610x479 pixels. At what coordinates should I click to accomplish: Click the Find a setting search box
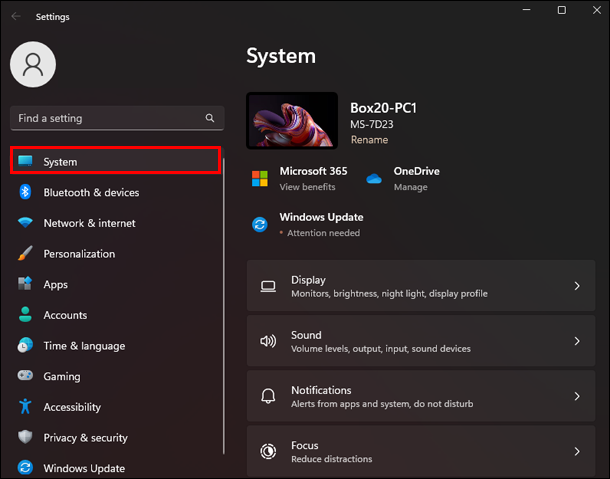click(108, 118)
